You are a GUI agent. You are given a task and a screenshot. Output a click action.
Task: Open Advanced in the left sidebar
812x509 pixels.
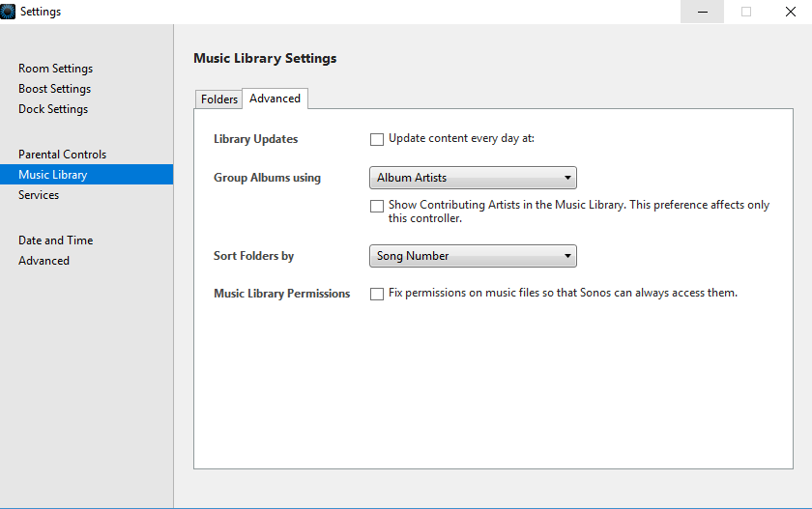43,261
